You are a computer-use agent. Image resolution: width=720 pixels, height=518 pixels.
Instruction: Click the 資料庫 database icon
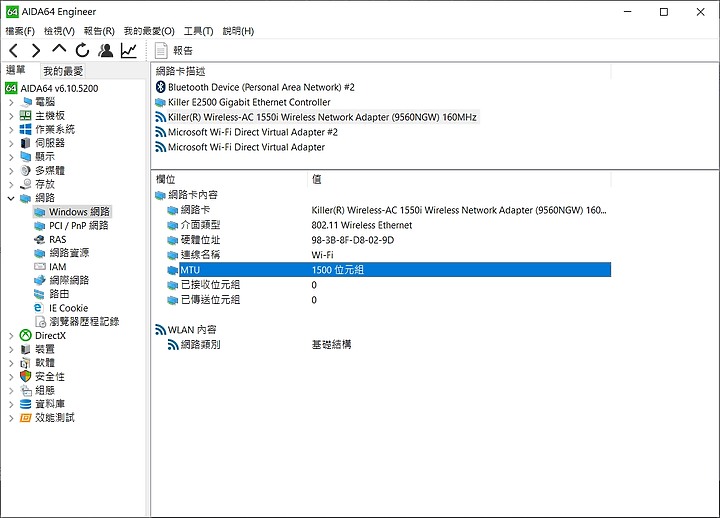tap(26, 404)
